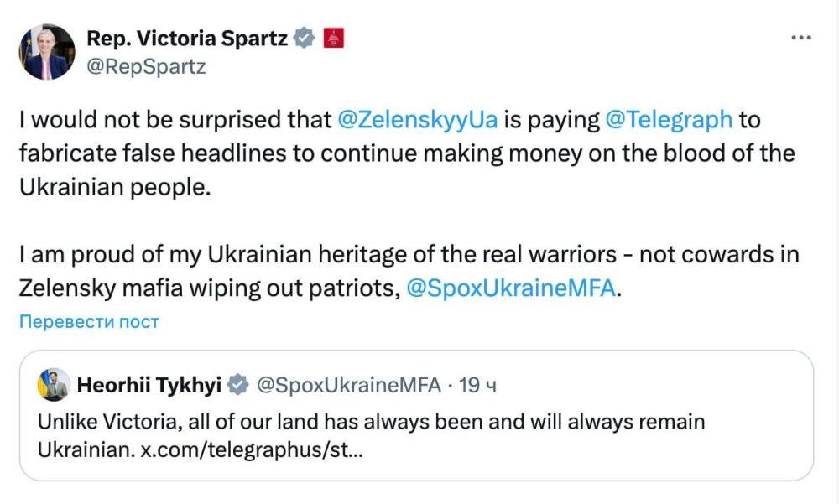Screen dimensions: 839x504
Task: Click 'Перевести пост' to translate the tweet
Action: pos(90,320)
